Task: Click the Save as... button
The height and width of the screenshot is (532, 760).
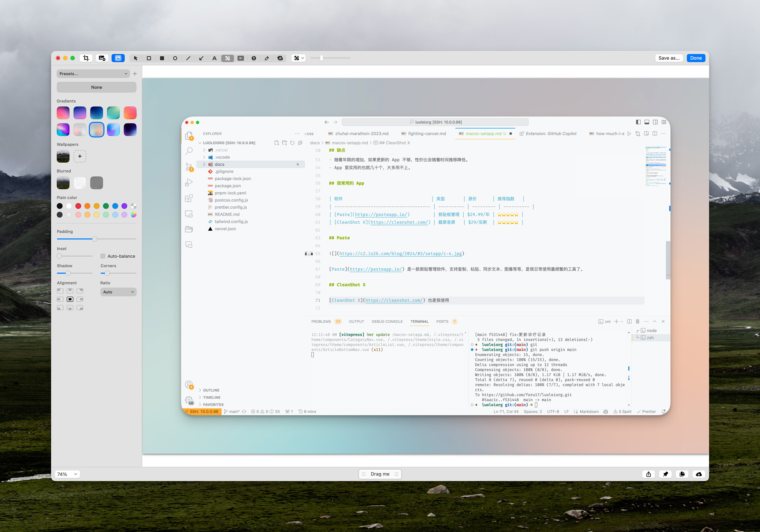Action: (669, 58)
